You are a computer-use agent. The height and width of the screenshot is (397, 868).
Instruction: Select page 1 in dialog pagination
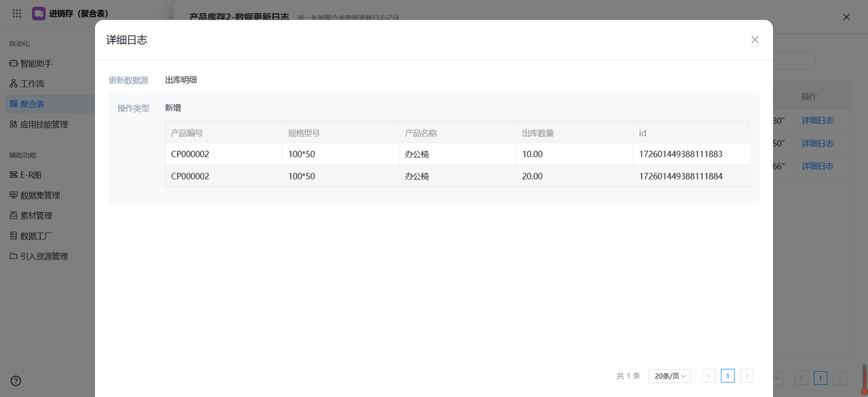click(x=728, y=376)
